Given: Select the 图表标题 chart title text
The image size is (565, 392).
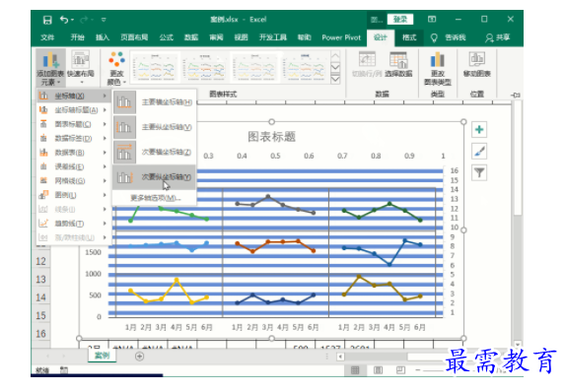Looking at the screenshot, I should pos(272,137).
